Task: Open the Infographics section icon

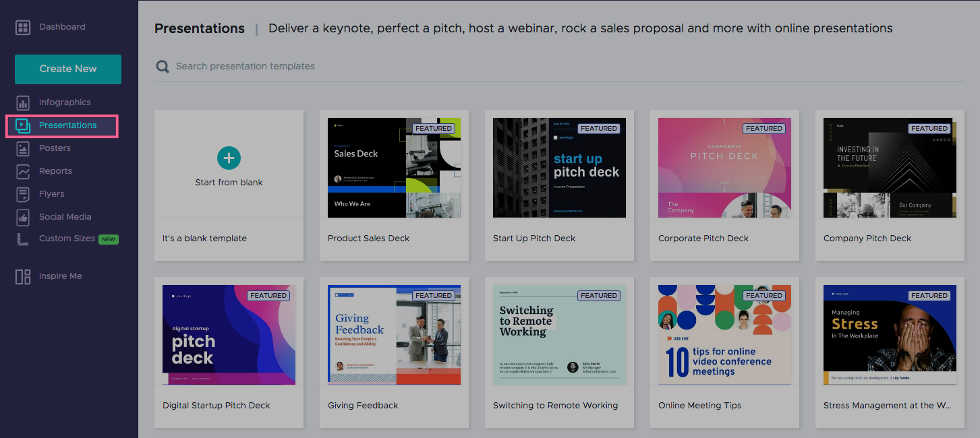Action: [22, 102]
